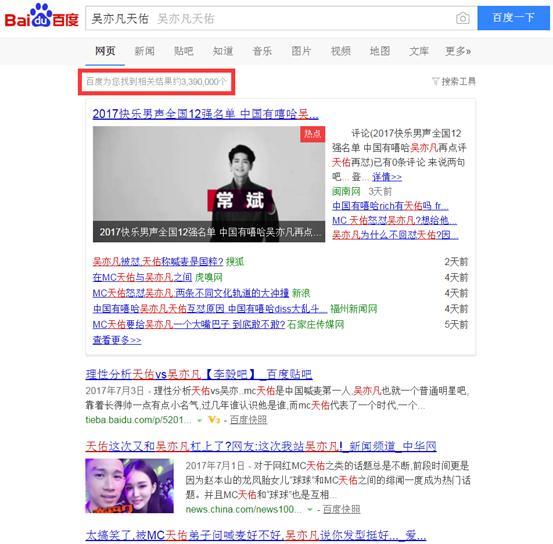Open 太搞笑了,被MC天佑弟子问喊麦好不好 result

[x=256, y=536]
